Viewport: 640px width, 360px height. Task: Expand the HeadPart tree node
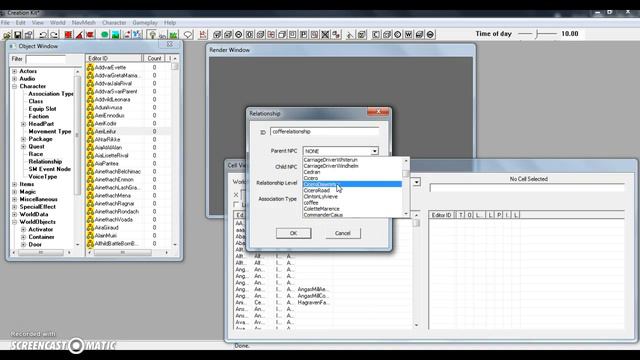tap(23, 124)
